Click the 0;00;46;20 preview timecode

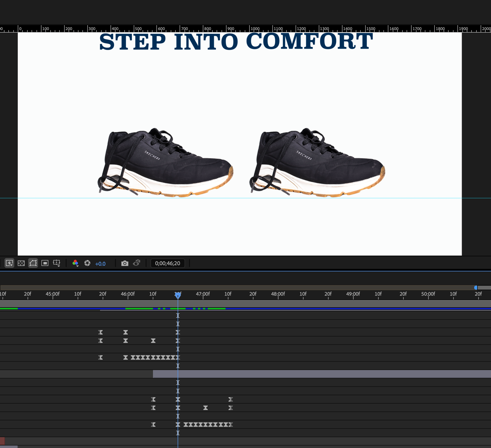click(168, 263)
